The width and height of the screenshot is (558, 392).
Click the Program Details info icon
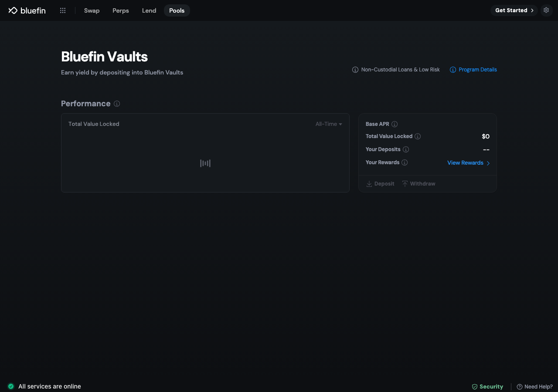coord(453,70)
